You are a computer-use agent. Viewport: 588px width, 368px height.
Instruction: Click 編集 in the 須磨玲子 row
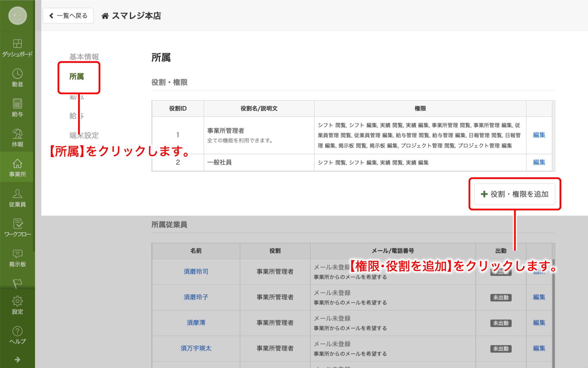[539, 297]
